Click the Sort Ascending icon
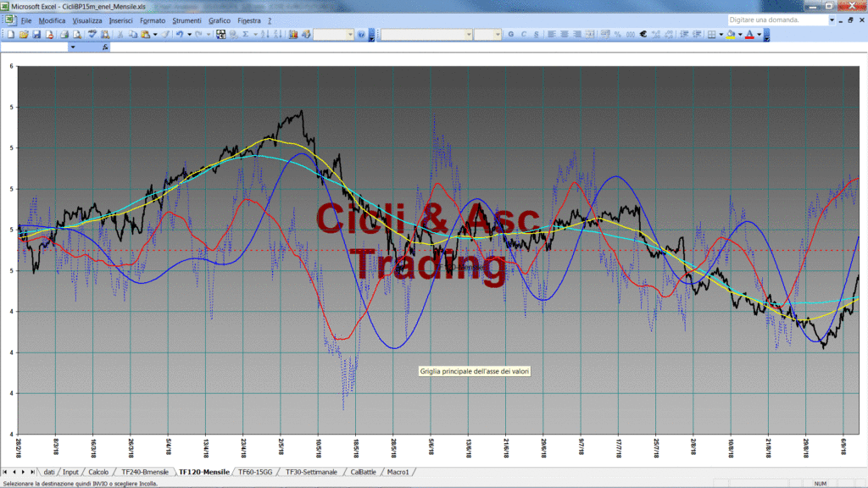The image size is (868, 488). [x=265, y=34]
